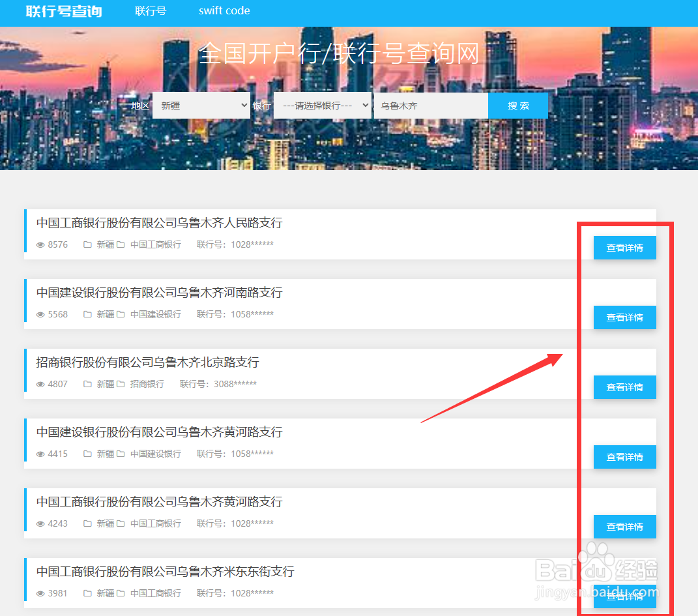Screen dimensions: 698x616
Task: Click folder icon before 新疆 in 米东东街支行 row
Action: pos(88,593)
